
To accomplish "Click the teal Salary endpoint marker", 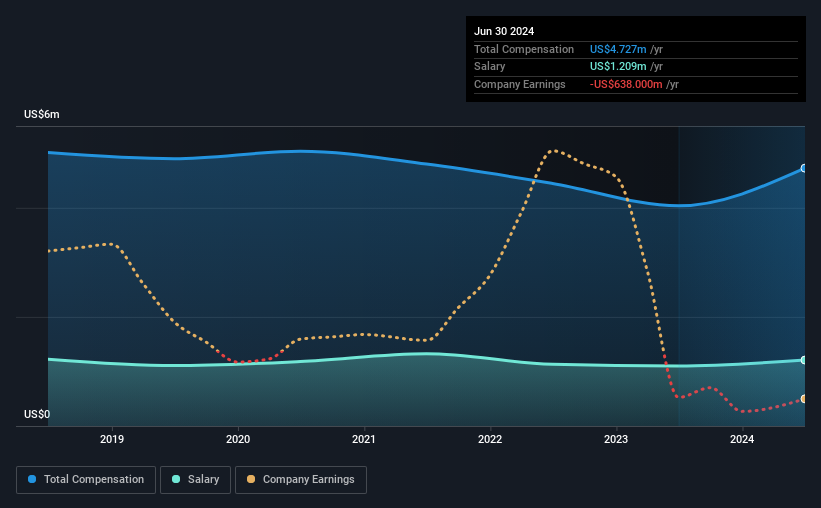I will 803,360.
